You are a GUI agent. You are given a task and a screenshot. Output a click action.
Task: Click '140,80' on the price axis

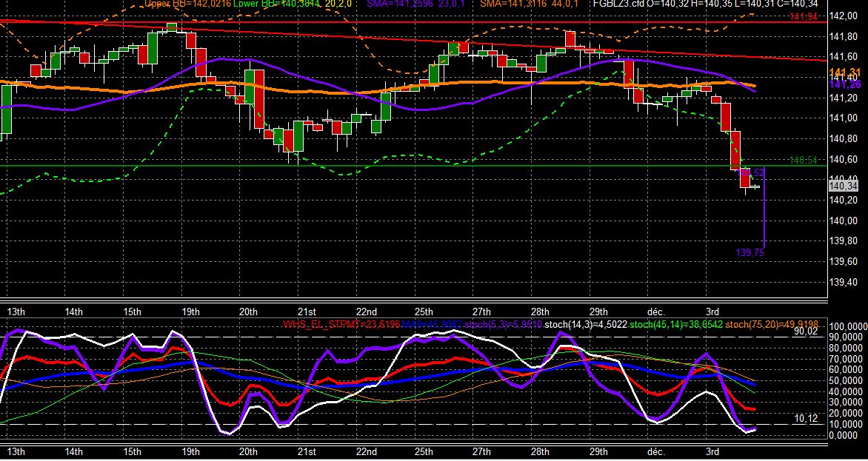pyautogui.click(x=843, y=139)
